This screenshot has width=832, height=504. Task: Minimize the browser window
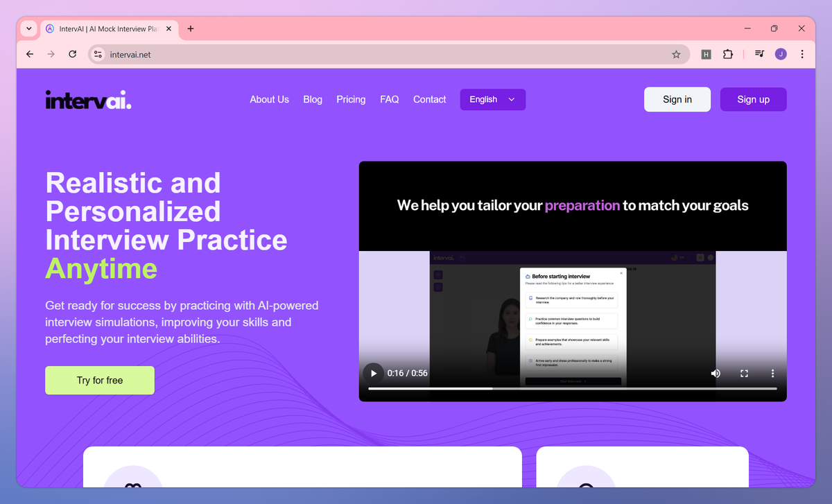point(747,28)
